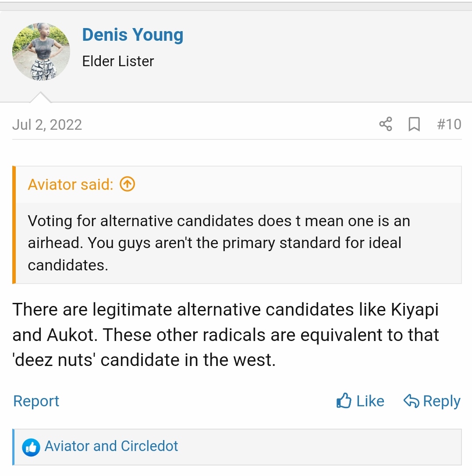Viewport: 472px width, 476px height.
Task: Open post number #10 permalink
Action: pyautogui.click(x=449, y=124)
